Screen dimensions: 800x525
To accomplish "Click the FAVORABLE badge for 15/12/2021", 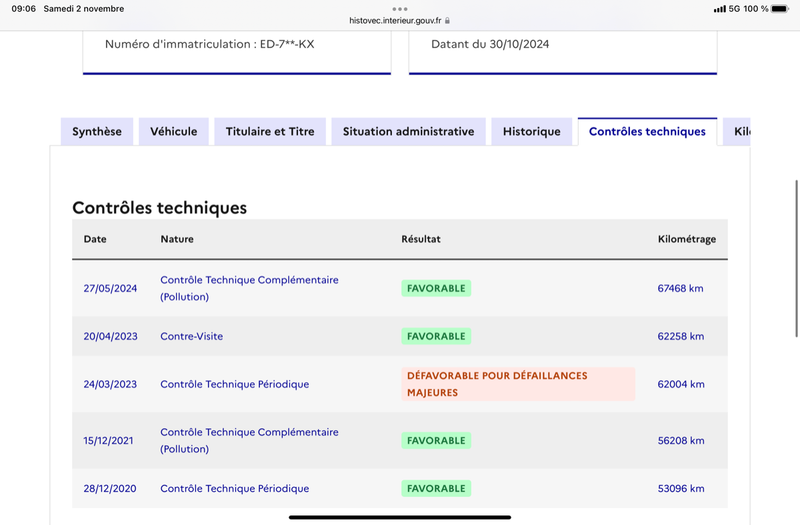I will point(436,440).
